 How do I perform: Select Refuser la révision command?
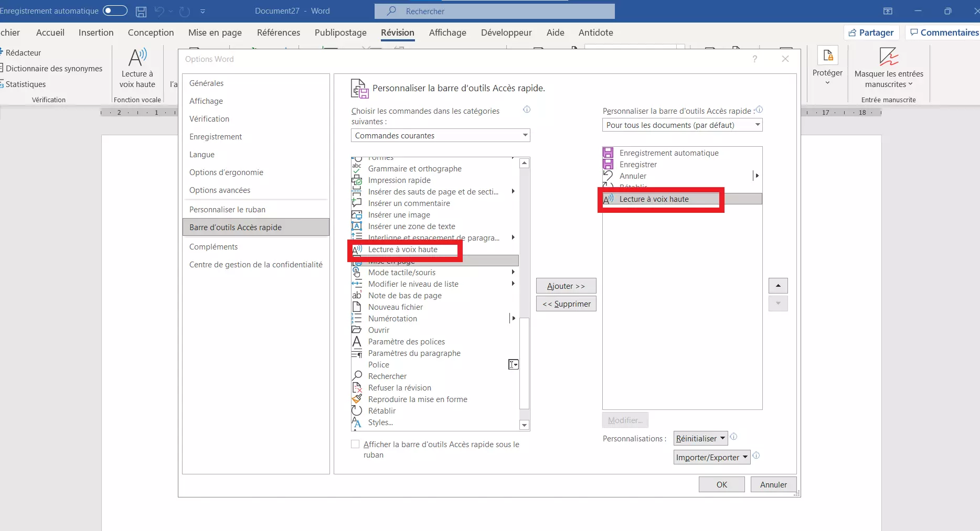435,388
